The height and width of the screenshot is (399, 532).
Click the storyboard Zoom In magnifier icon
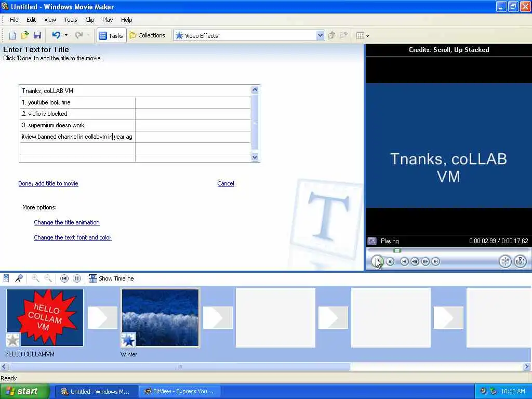pos(35,278)
